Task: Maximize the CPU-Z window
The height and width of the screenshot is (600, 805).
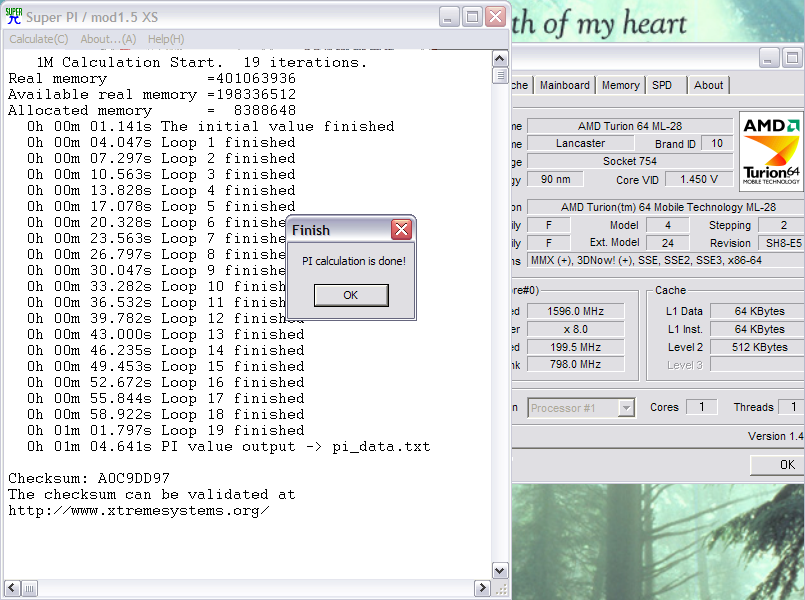Action: coord(792,58)
